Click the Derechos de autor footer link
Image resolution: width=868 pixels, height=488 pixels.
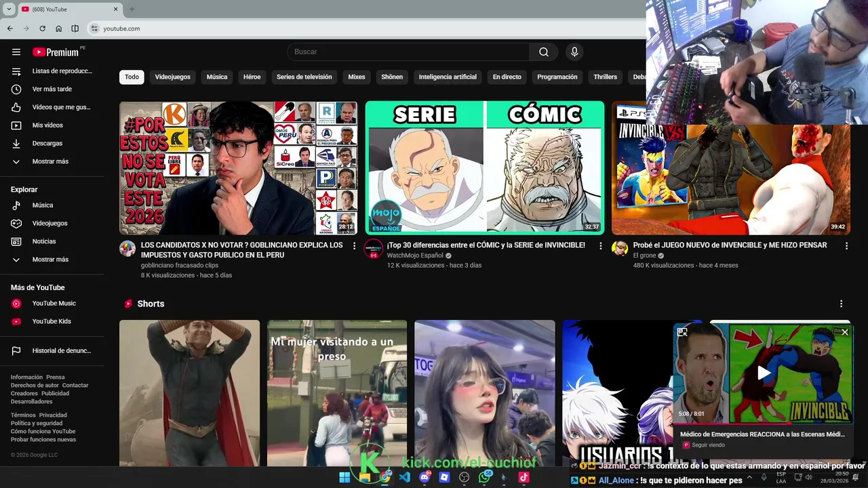[35, 386]
